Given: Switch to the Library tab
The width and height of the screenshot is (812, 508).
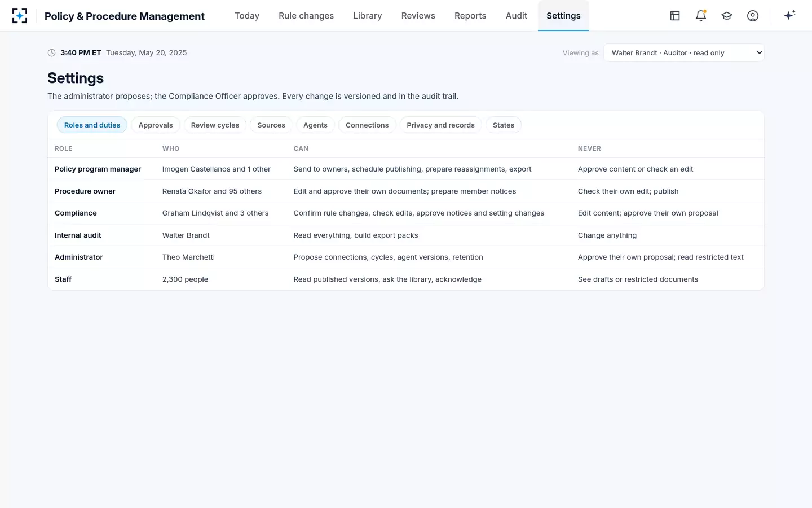Looking at the screenshot, I should (368, 16).
